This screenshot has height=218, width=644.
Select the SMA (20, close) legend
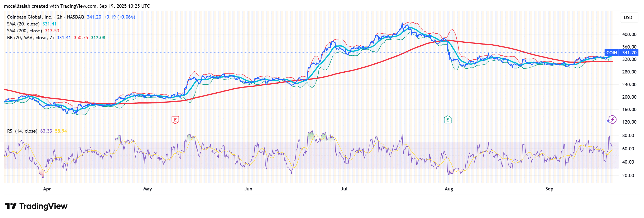coord(23,24)
